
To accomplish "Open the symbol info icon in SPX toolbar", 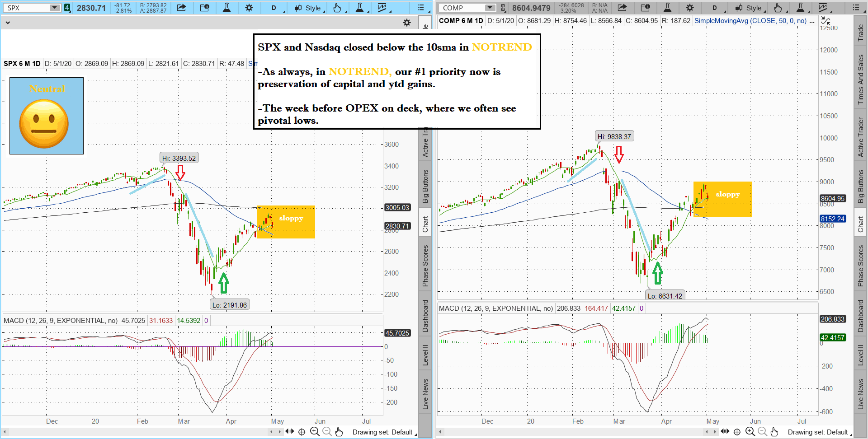I will pos(204,8).
